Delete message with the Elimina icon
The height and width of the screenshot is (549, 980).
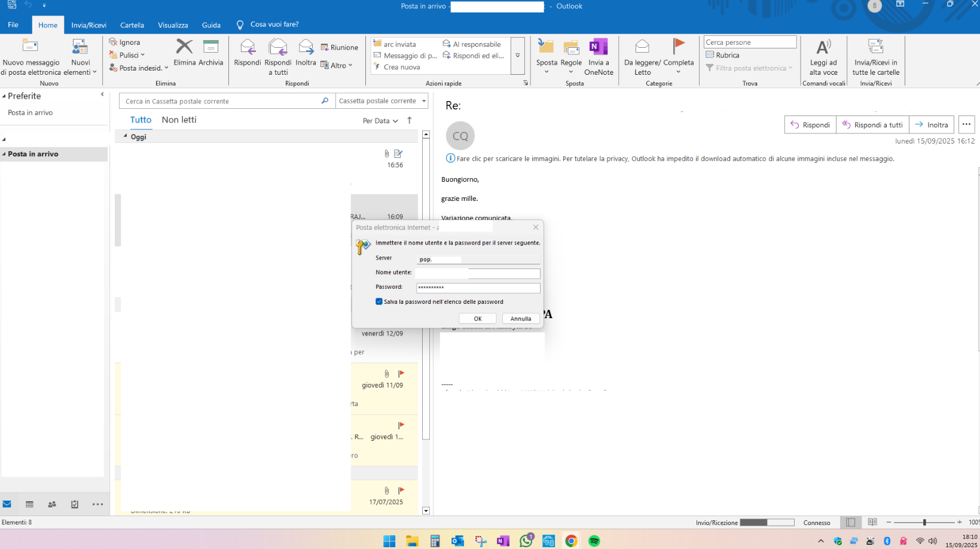click(184, 52)
